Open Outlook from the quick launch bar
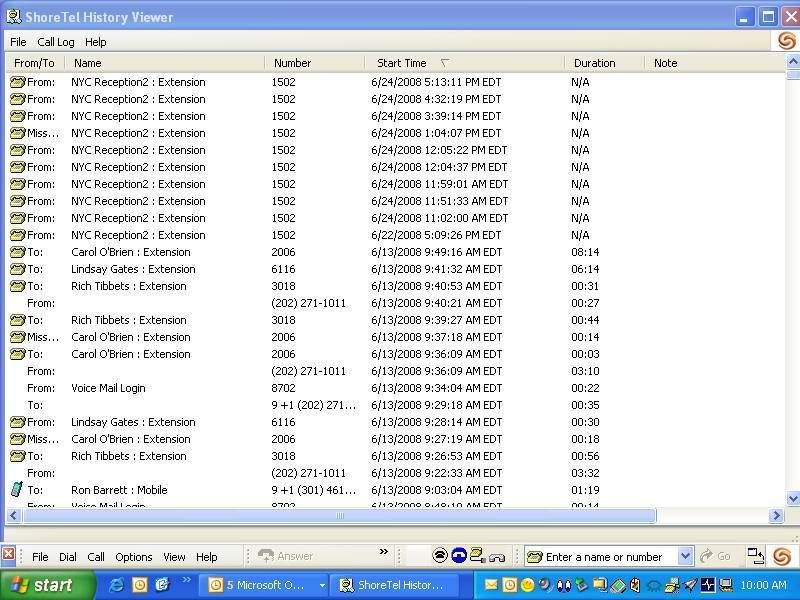800x600 pixels. pyautogui.click(x=139, y=585)
